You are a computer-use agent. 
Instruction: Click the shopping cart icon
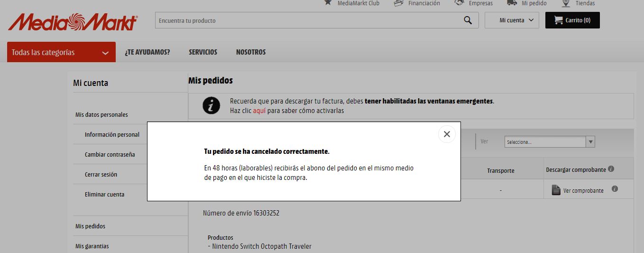(x=558, y=20)
